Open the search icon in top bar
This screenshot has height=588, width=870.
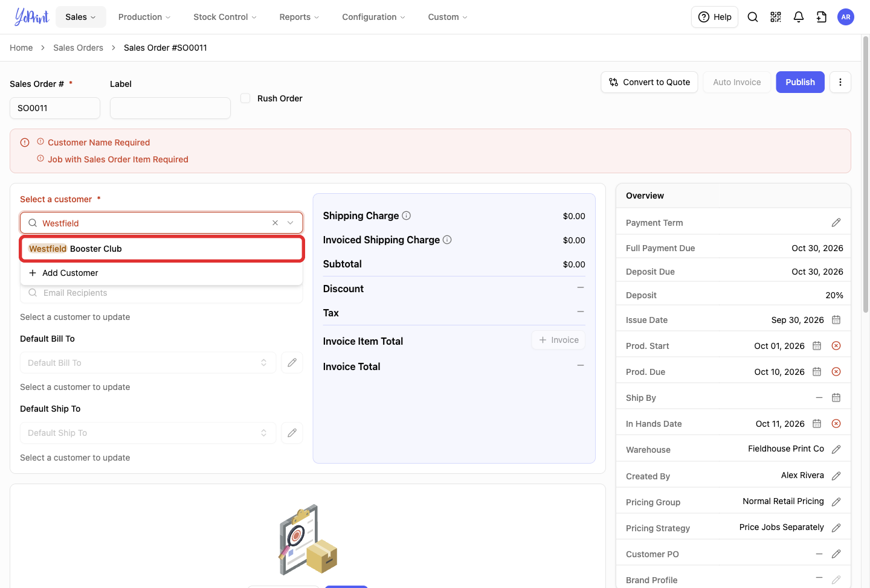[x=753, y=17]
